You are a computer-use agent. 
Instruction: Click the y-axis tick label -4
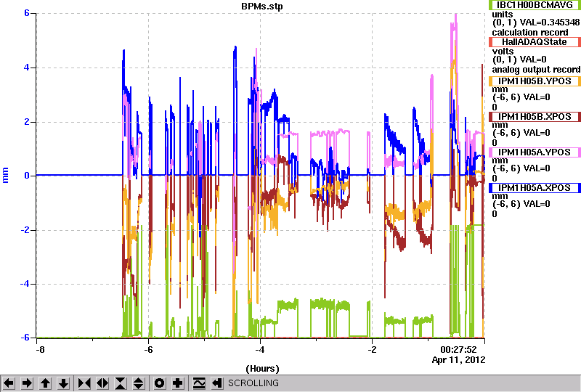click(25, 284)
